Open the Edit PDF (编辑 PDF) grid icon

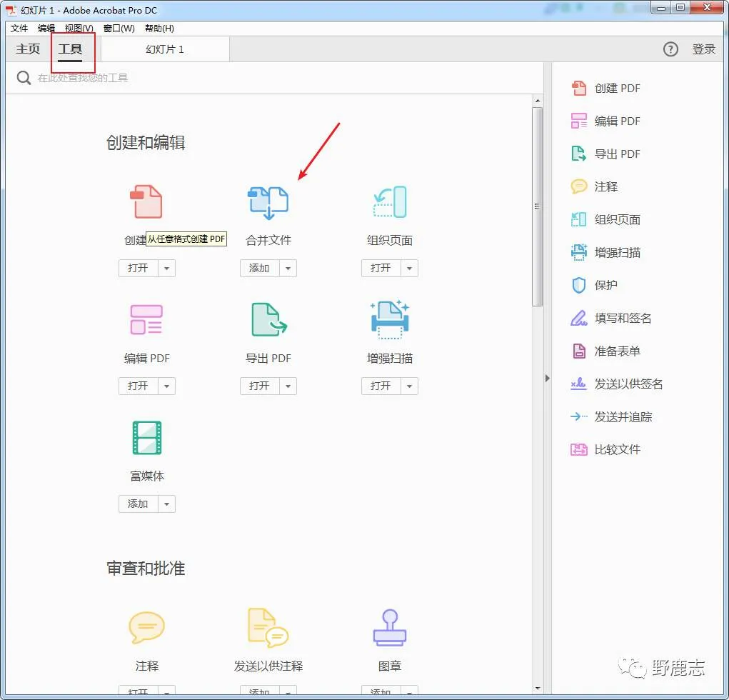click(x=146, y=319)
